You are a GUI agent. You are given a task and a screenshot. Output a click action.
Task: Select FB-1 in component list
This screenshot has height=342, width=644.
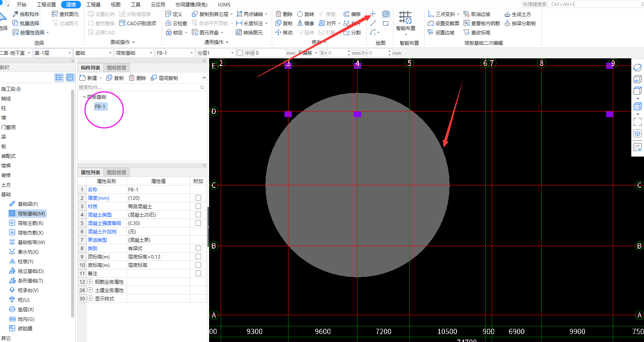coord(100,107)
